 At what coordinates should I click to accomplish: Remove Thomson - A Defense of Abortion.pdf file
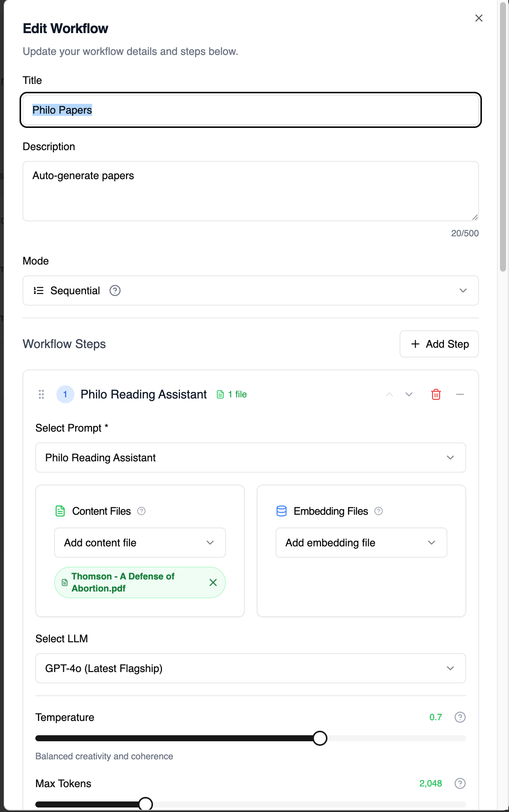(x=213, y=582)
